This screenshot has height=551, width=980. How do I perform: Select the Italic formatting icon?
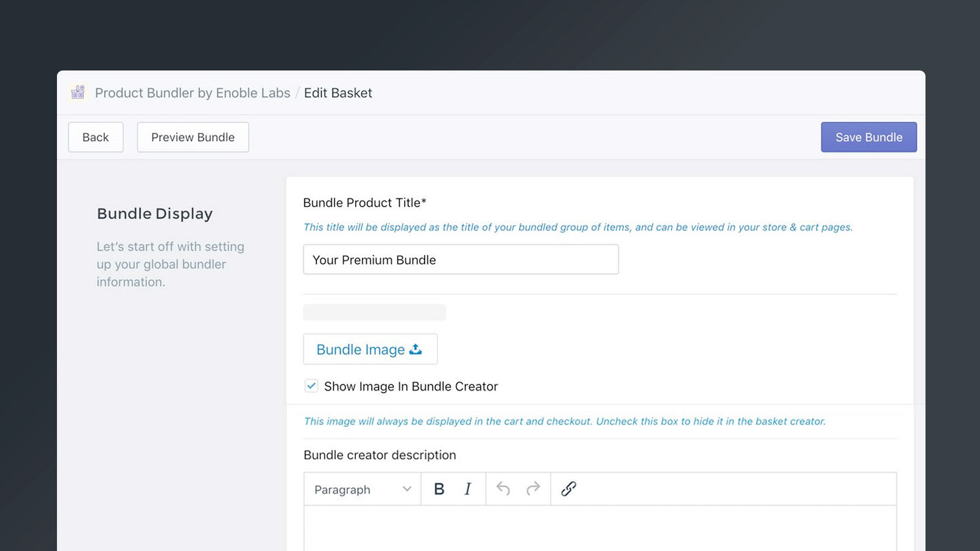467,489
